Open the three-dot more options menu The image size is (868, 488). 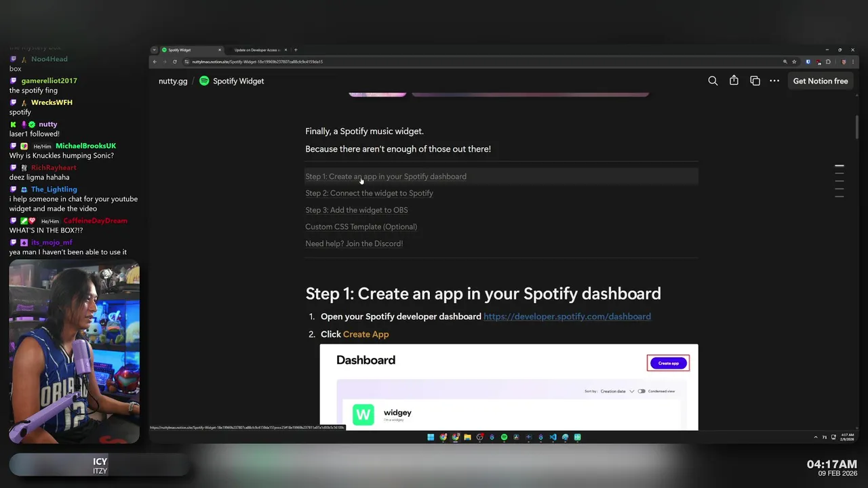click(774, 81)
